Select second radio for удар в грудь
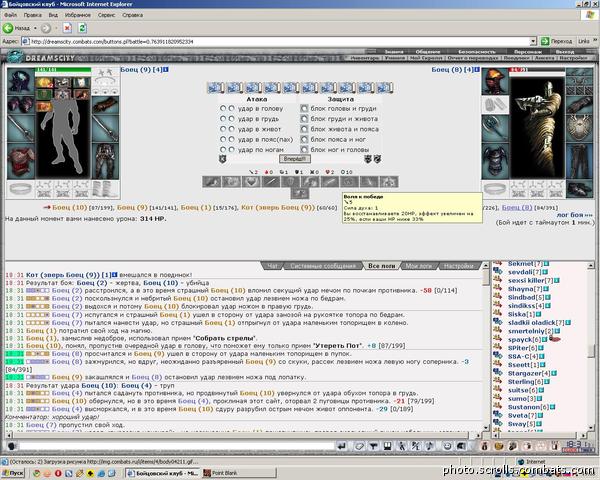600x480 pixels. (x=232, y=119)
